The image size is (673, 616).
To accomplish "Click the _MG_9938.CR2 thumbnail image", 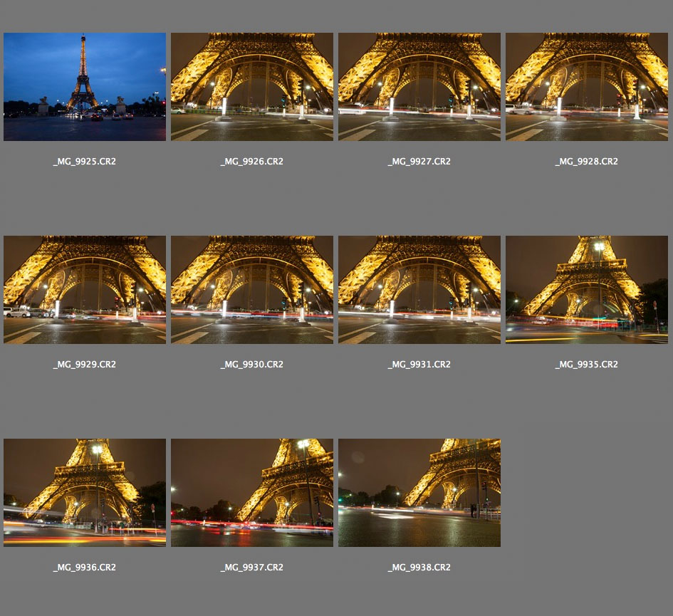I will click(x=419, y=492).
